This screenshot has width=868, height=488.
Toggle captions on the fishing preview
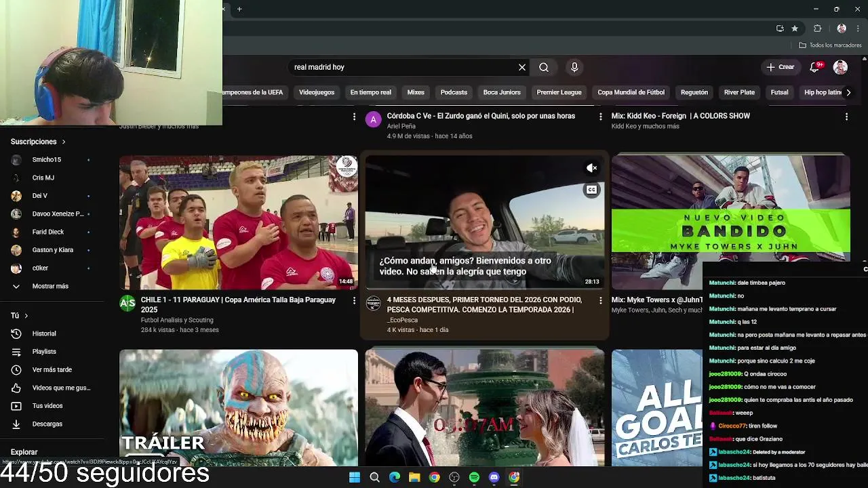pyautogui.click(x=592, y=190)
